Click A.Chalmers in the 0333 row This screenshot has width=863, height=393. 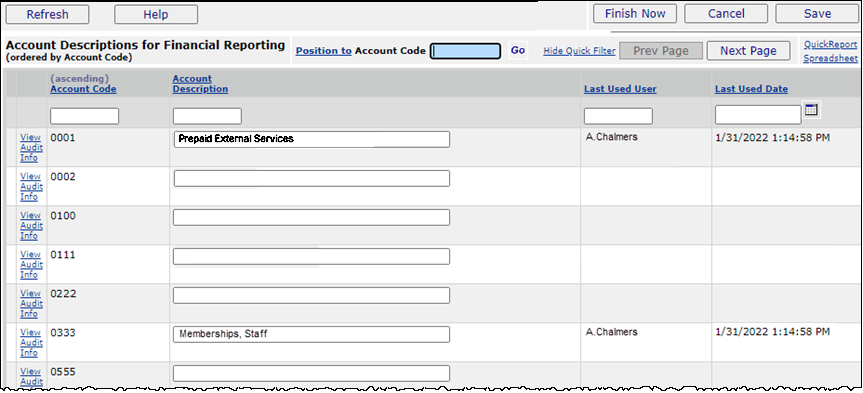click(611, 331)
